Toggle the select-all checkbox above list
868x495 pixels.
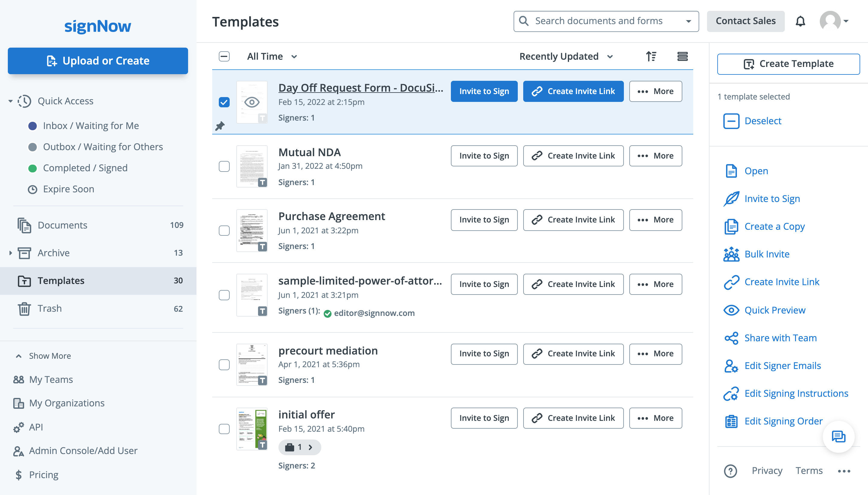click(224, 56)
